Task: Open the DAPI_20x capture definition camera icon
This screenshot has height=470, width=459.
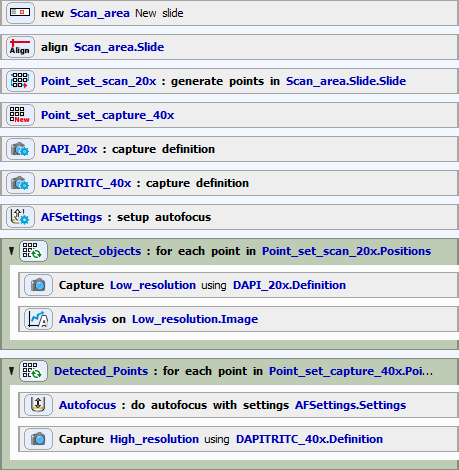Action: [x=20, y=149]
